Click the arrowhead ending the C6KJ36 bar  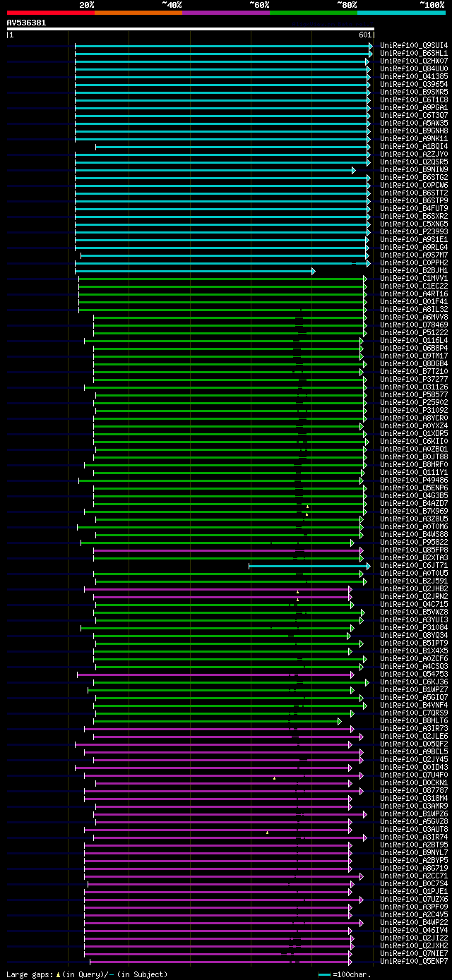(x=367, y=682)
